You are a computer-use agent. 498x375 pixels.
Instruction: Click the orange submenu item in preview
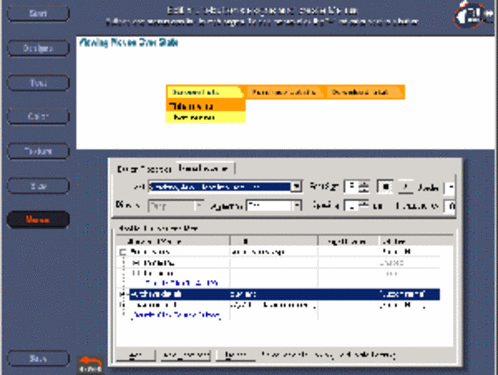(x=206, y=106)
